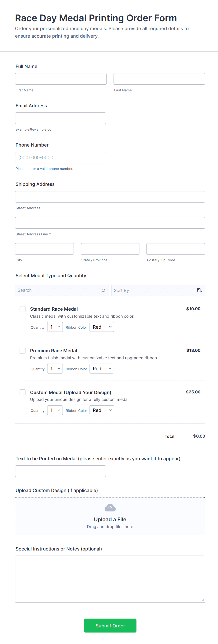The height and width of the screenshot is (644, 218).
Task: Select the Custom Medal checkbox
Action: pos(23,392)
